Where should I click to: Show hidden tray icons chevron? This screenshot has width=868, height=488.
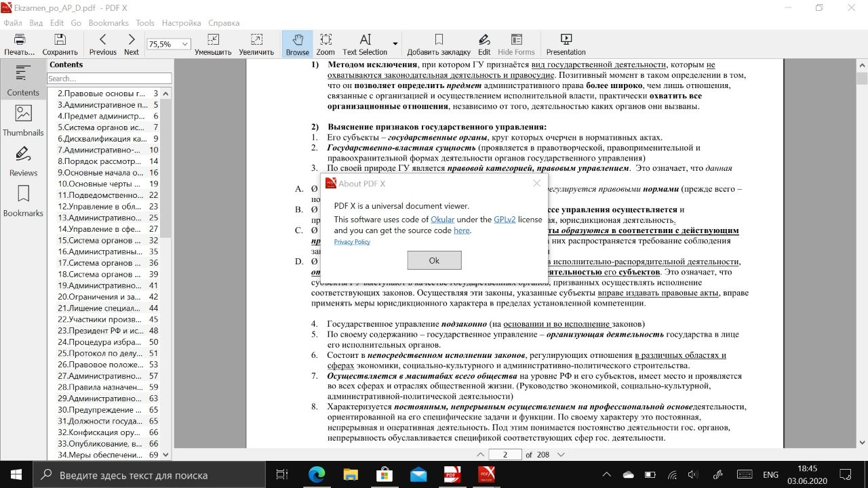click(608, 474)
